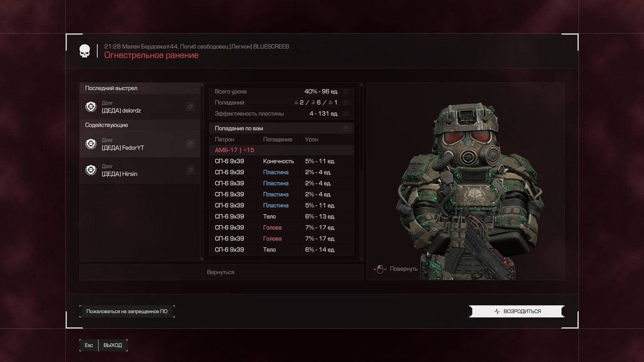The height and width of the screenshot is (362, 644).
Task: Click the Патрон column header
Action: 224,139
